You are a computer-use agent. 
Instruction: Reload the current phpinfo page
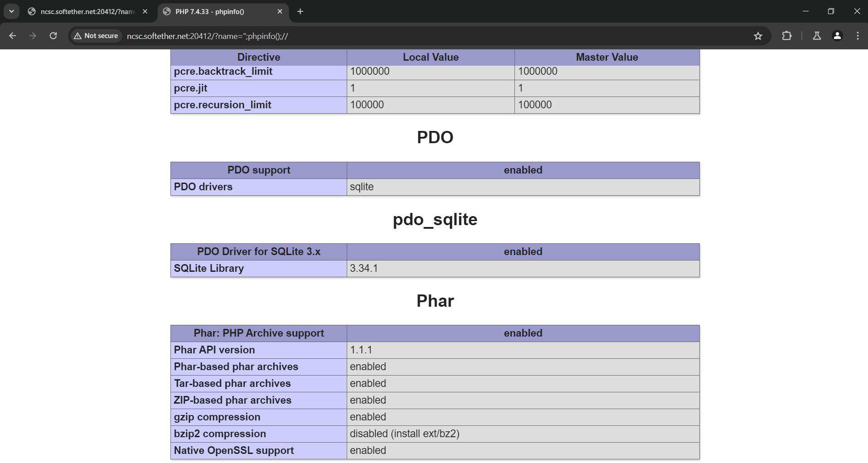53,36
